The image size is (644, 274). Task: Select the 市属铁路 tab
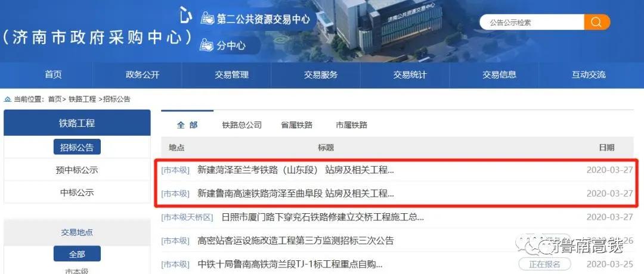click(352, 125)
